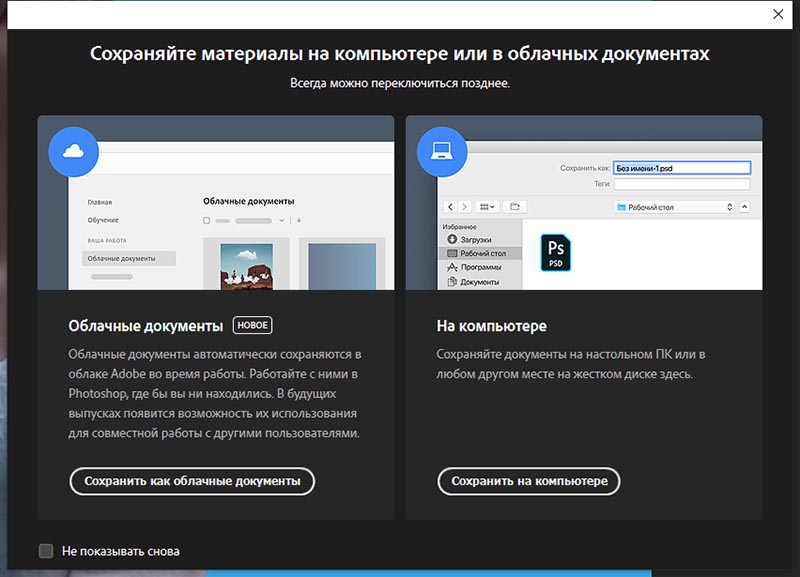Viewport: 800px width, 577px height.
Task: Click the collapse arrow beside location dropdown
Action: pyautogui.click(x=744, y=207)
